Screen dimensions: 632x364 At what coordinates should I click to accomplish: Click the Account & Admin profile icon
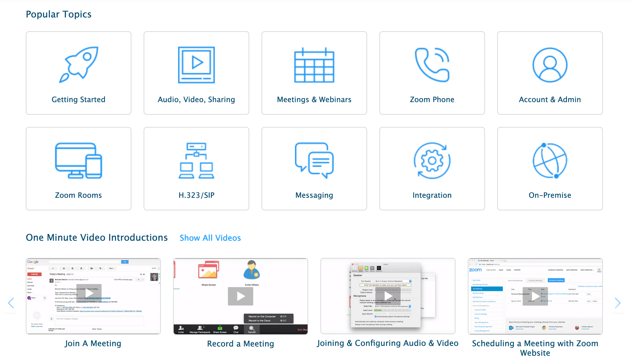(550, 65)
